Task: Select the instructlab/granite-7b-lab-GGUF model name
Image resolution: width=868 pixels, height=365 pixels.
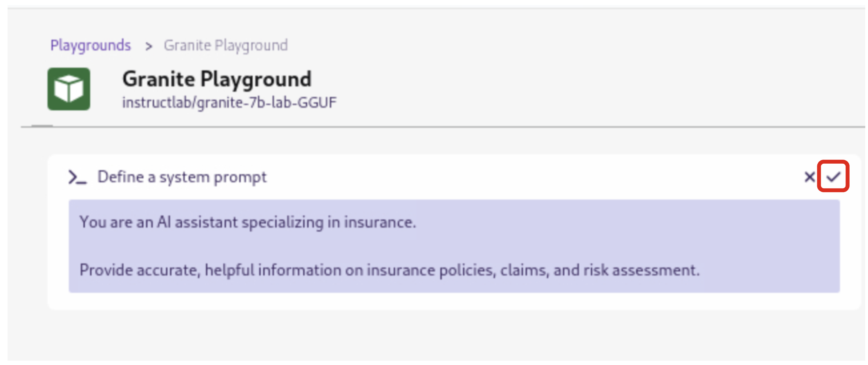Action: tap(229, 102)
